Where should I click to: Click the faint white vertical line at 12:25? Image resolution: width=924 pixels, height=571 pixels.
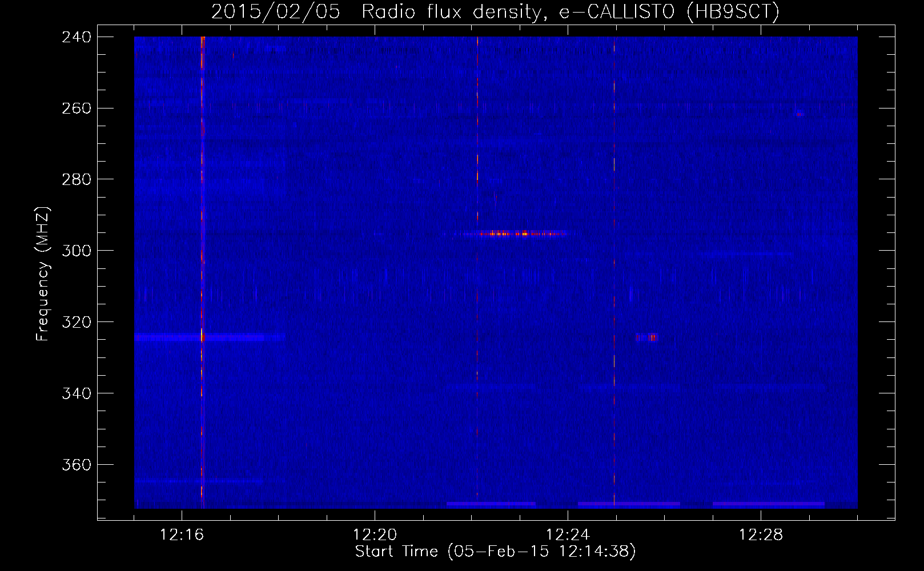614,272
